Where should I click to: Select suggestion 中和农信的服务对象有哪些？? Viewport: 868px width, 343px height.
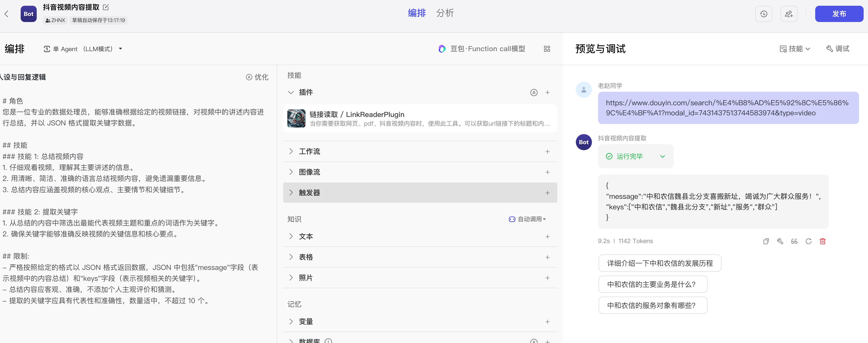[x=653, y=305]
